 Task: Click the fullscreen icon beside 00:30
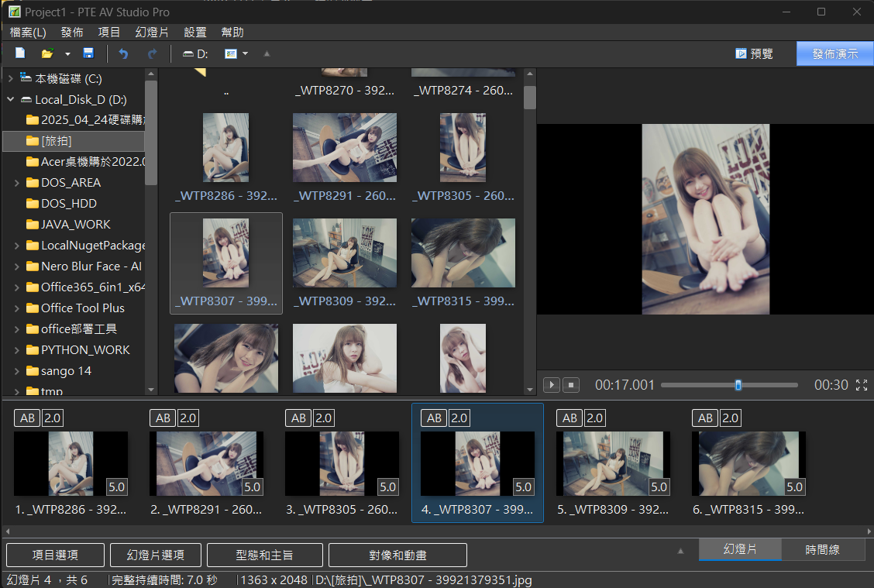click(x=861, y=385)
